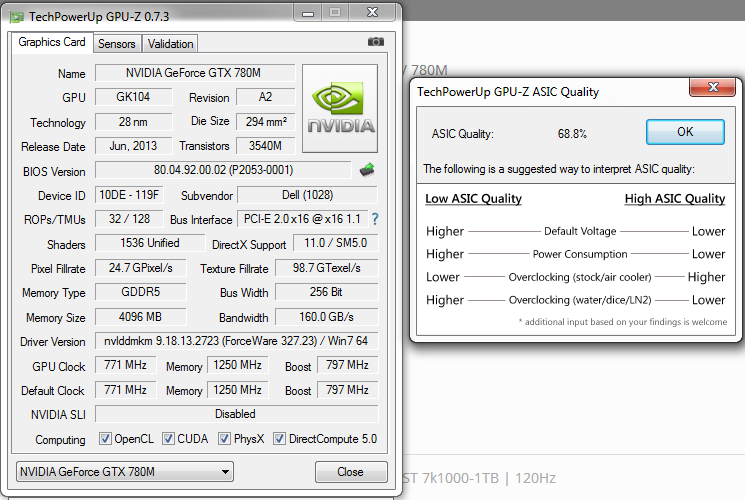Click the GPU Clock row Memory 1250 MHz
This screenshot has height=500, width=745.
238,365
